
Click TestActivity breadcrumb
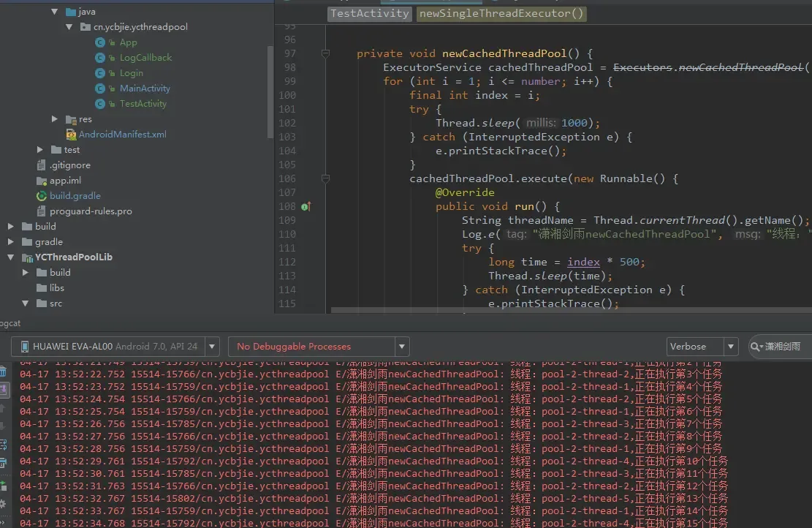click(369, 13)
